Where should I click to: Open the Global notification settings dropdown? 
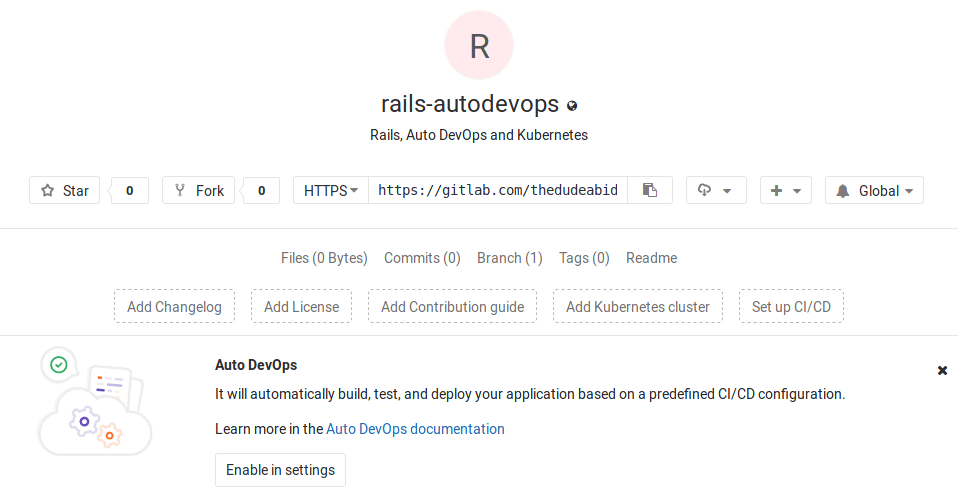874,190
